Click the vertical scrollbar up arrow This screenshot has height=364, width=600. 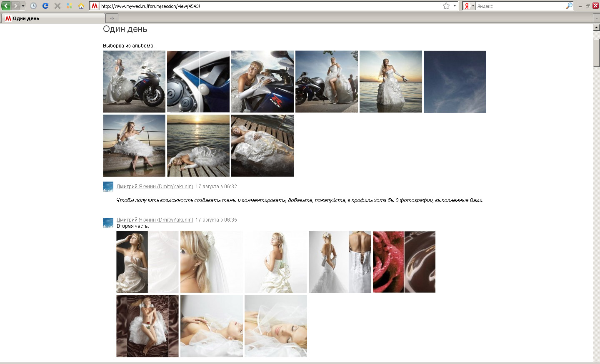596,27
